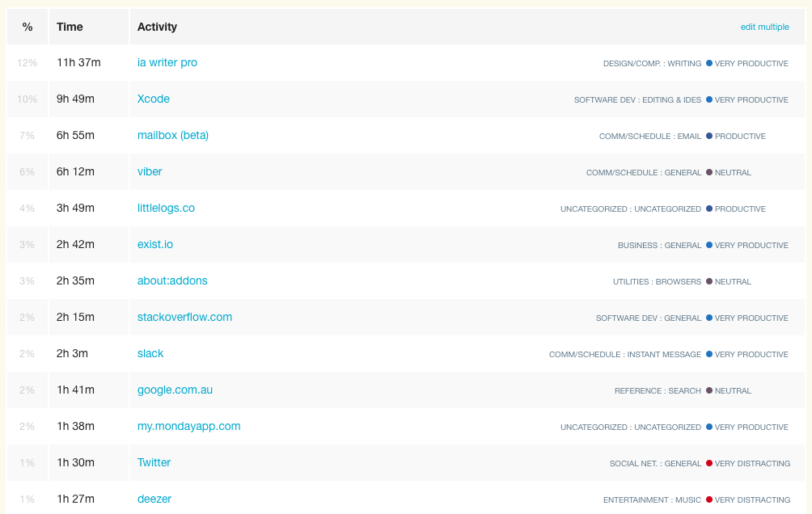The image size is (812, 514).
Task: Click 'DESIGN/COMP. : WRITING' category label
Action: coord(652,64)
